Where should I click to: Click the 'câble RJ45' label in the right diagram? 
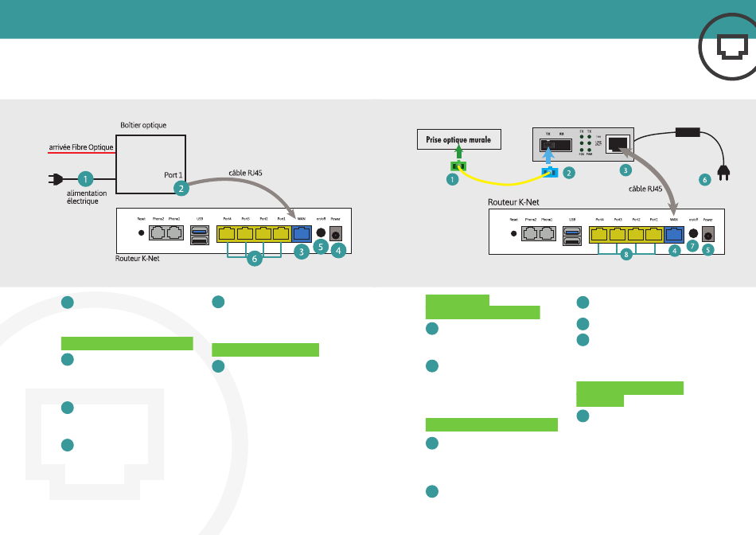645,189
